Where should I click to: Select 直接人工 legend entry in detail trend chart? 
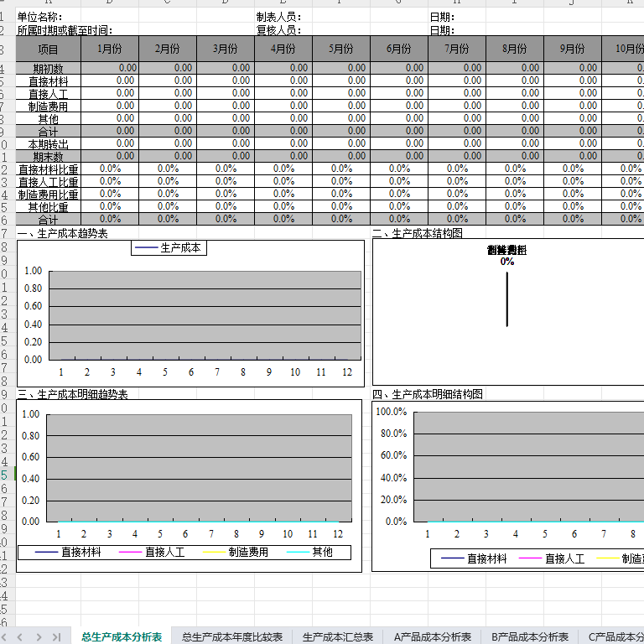152,552
